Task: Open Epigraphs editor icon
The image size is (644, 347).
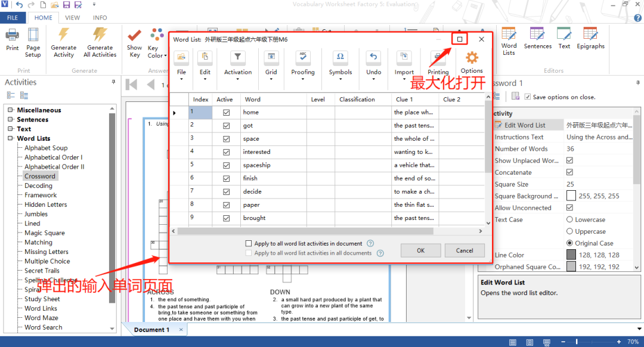Action: coord(590,33)
